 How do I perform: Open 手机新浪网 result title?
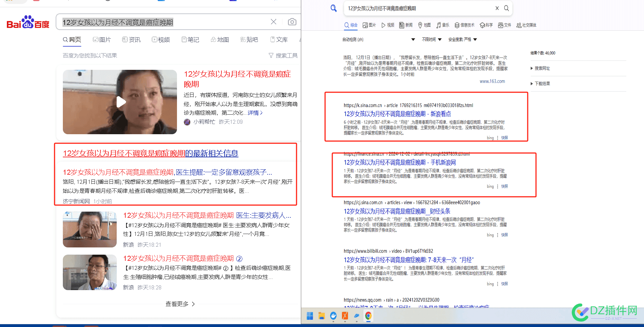400,162
